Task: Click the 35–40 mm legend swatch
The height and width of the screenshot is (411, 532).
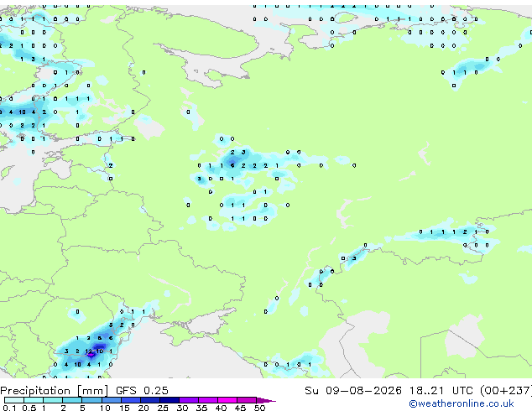Action: [x=208, y=400]
